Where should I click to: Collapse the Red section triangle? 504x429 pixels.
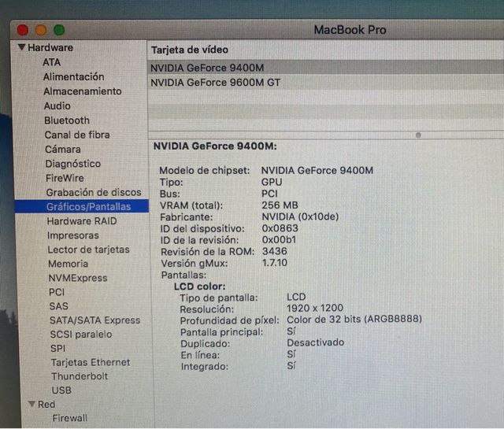coord(31,404)
